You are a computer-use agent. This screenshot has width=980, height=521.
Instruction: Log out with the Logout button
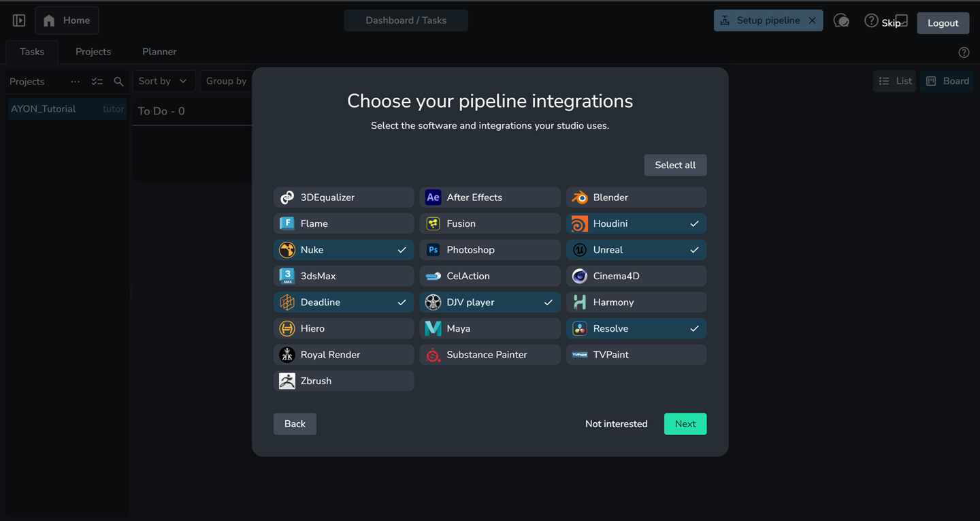pyautogui.click(x=943, y=23)
